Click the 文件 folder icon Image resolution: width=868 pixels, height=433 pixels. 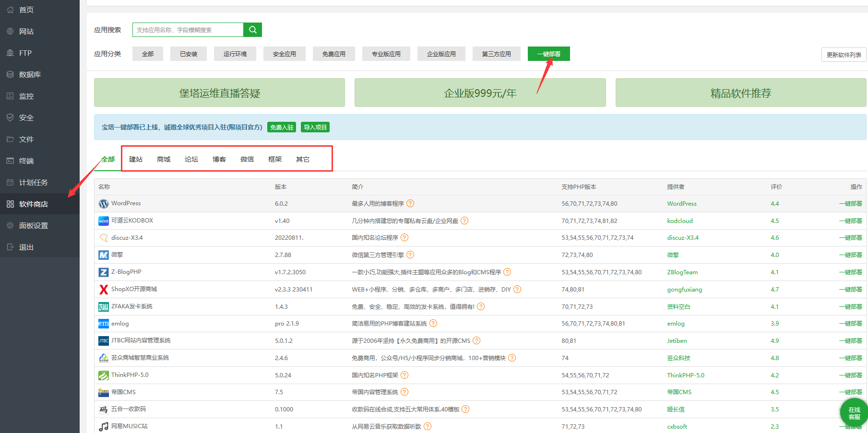click(10, 139)
